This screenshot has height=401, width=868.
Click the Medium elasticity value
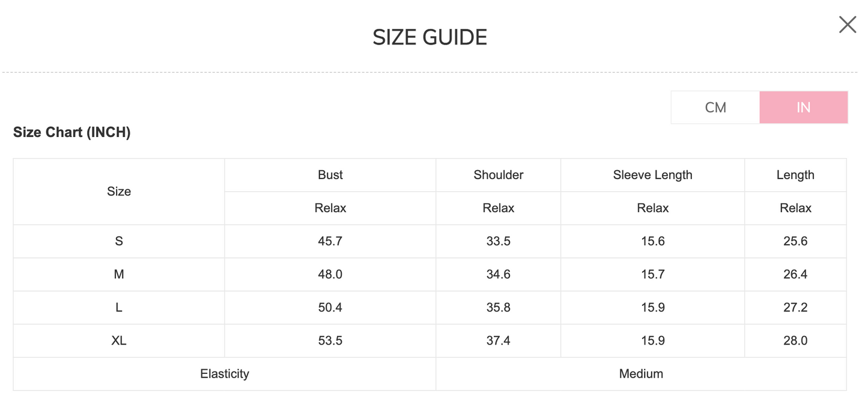point(641,373)
